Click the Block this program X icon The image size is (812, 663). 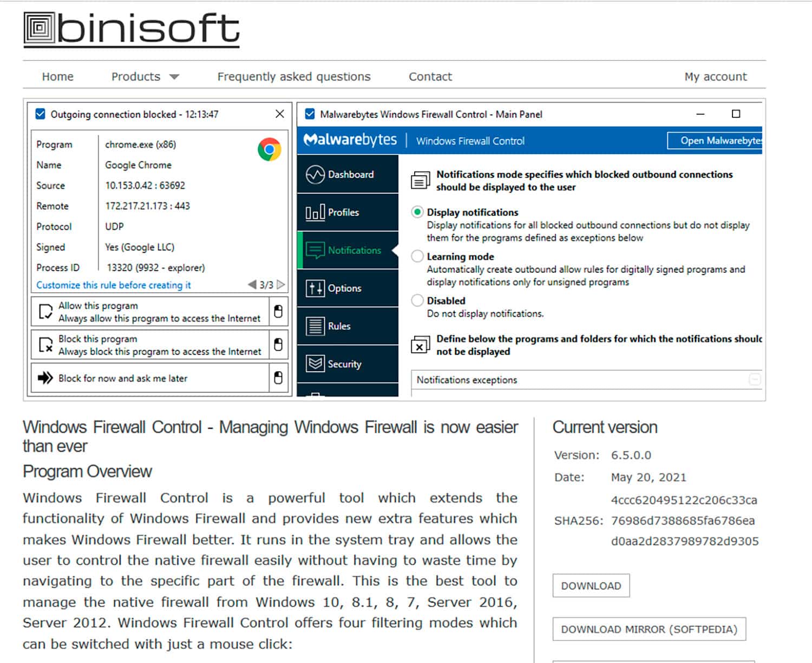click(x=45, y=345)
